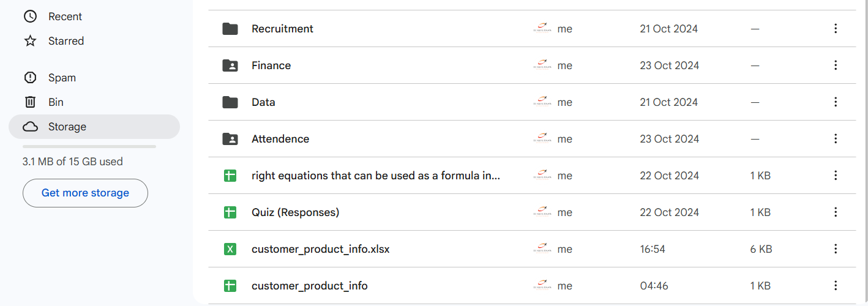Select the right equations spreadsheet row
This screenshot has height=306, width=868.
tap(532, 176)
